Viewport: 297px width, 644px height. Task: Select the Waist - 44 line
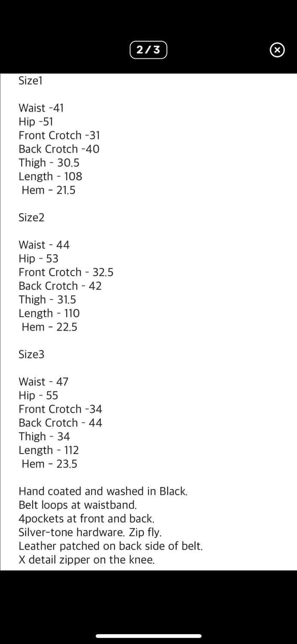pos(44,245)
